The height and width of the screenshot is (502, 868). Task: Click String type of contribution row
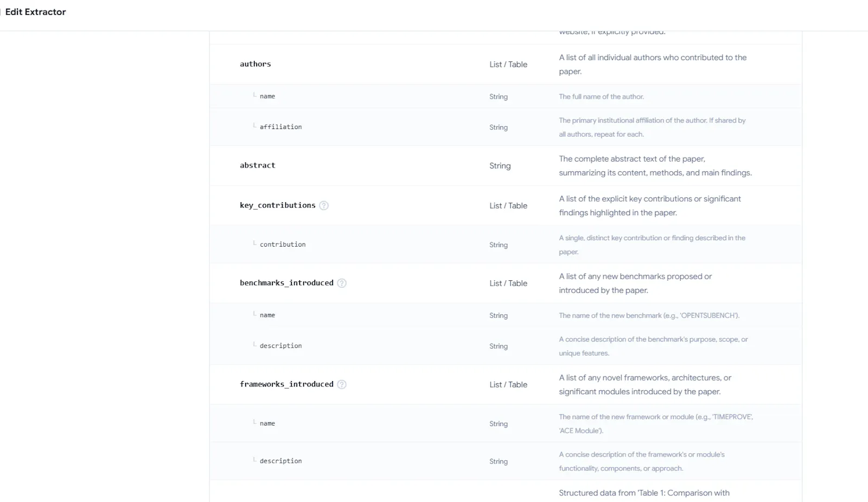499,245
